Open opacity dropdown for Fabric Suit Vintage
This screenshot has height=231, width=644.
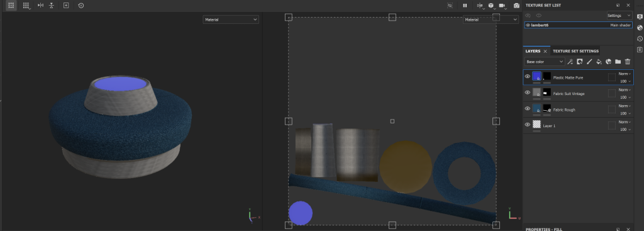tap(626, 97)
